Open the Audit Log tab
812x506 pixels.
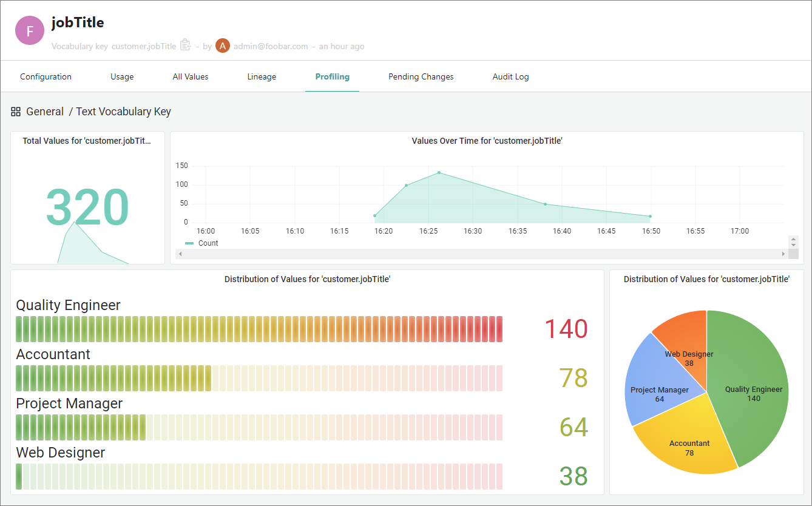pos(510,77)
